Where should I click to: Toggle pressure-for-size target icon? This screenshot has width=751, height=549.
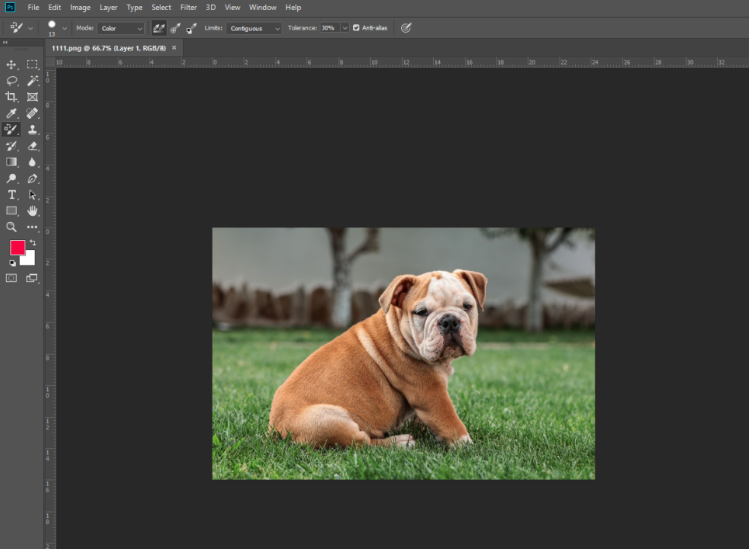pos(406,28)
